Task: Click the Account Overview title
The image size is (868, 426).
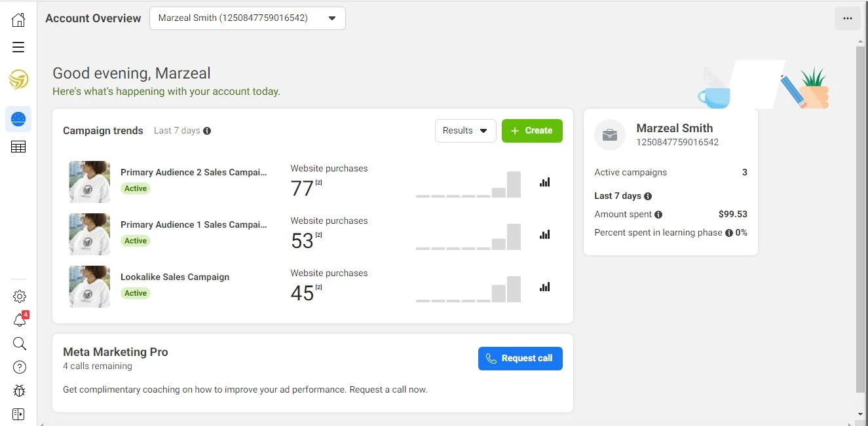Action: click(93, 18)
